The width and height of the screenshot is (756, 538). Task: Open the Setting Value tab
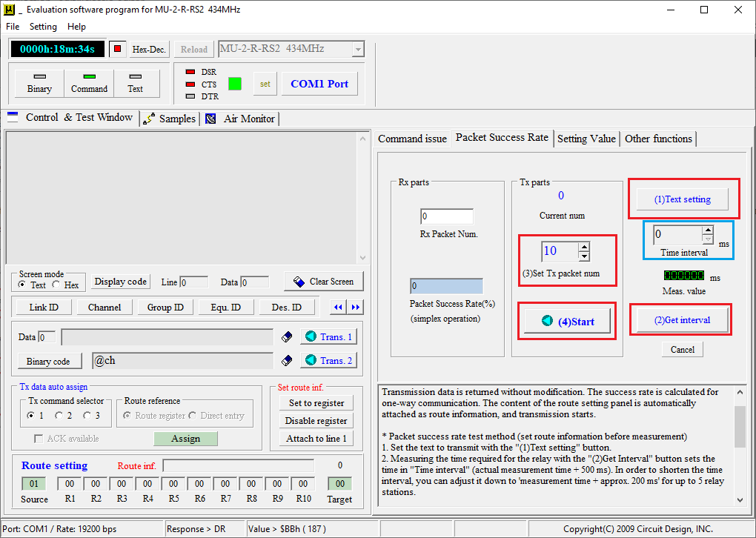coord(586,139)
